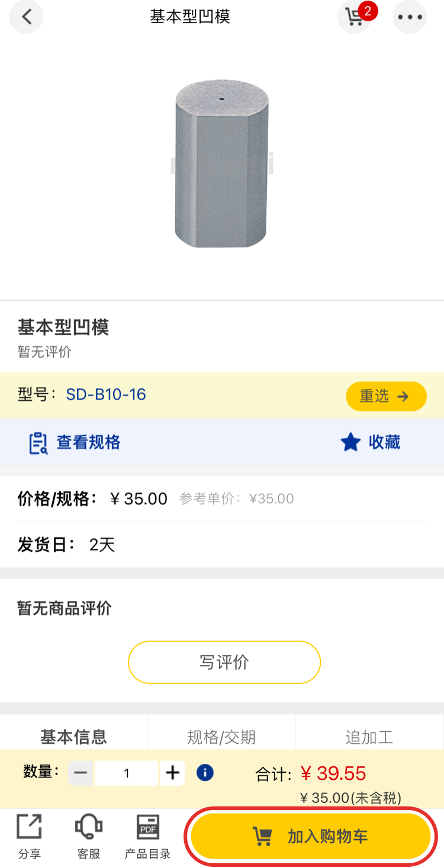Open the three-dot more options menu

[410, 17]
